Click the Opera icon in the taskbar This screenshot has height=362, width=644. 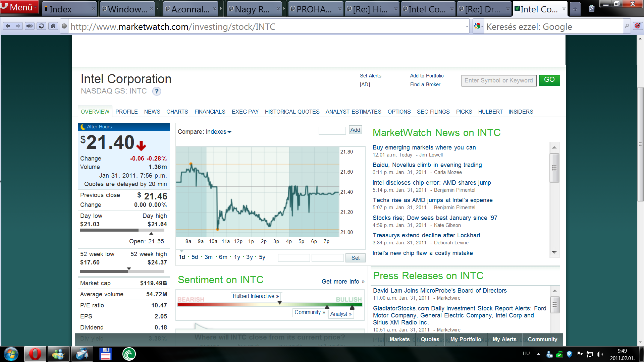[x=35, y=354]
